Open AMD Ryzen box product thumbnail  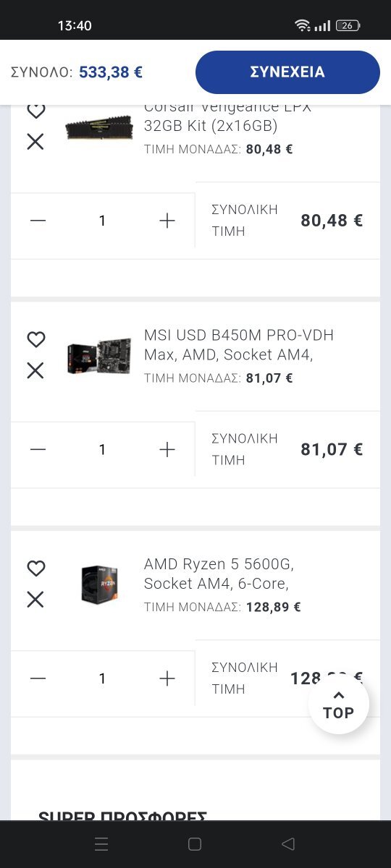click(99, 584)
